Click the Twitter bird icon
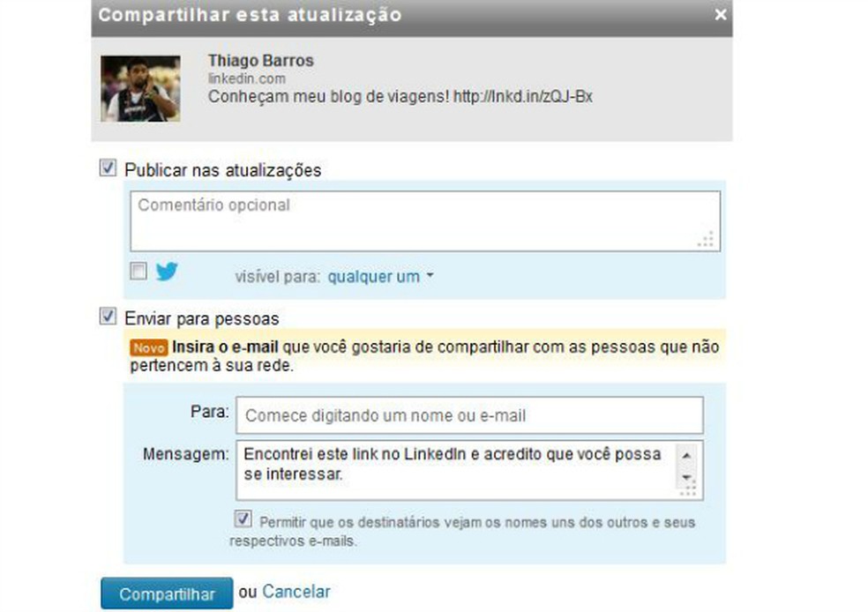The height and width of the screenshot is (612, 868). click(x=167, y=271)
